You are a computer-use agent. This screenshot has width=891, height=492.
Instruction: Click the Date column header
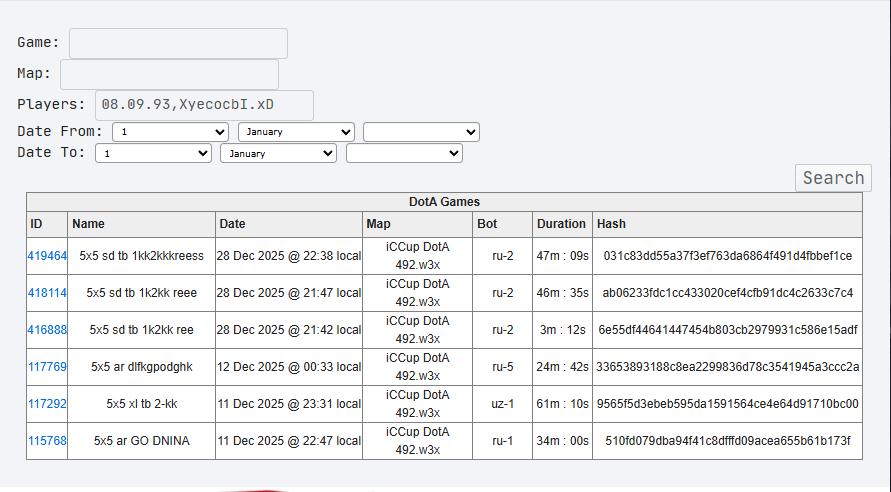232,224
